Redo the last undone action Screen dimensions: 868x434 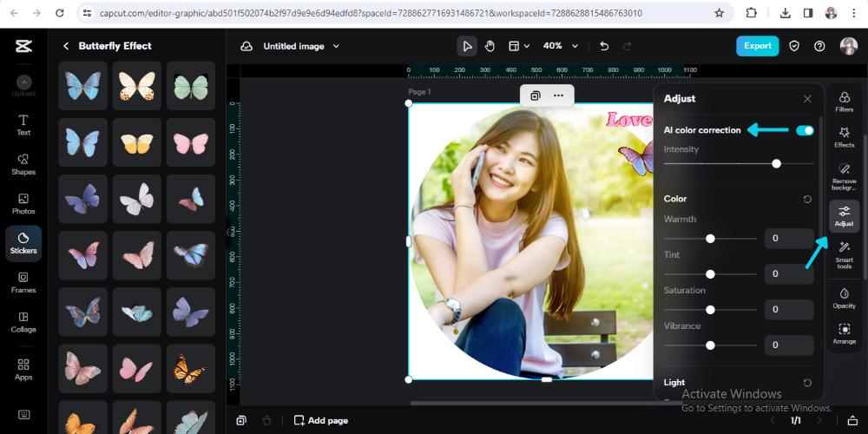pyautogui.click(x=628, y=47)
